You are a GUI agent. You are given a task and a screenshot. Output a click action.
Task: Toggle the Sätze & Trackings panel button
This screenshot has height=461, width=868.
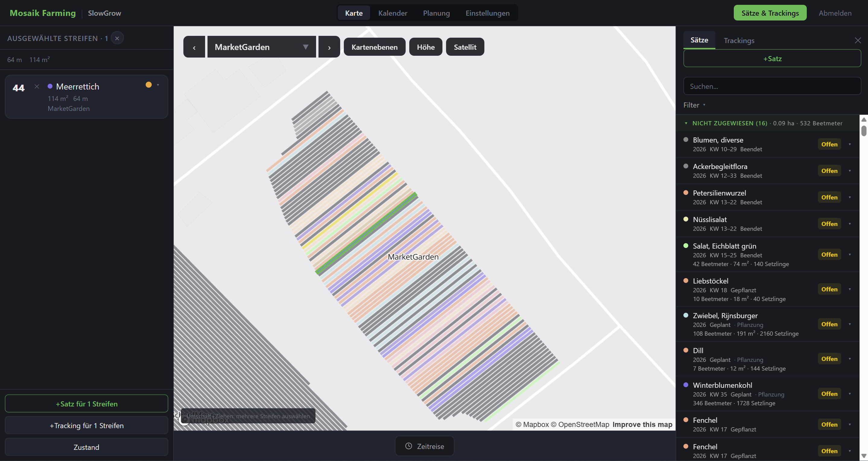pyautogui.click(x=770, y=13)
